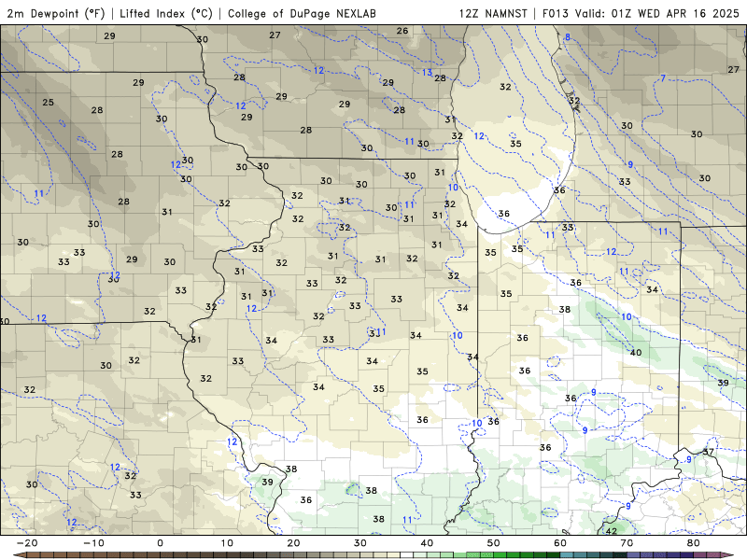
Task: Click the dewpoint value 40 on the map
Action: coord(636,353)
